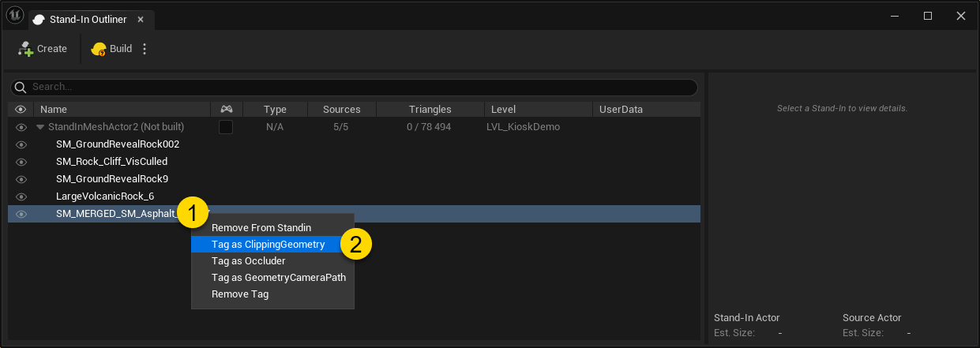
Task: Click the 0 / 78 494 triangles value
Action: [430, 127]
